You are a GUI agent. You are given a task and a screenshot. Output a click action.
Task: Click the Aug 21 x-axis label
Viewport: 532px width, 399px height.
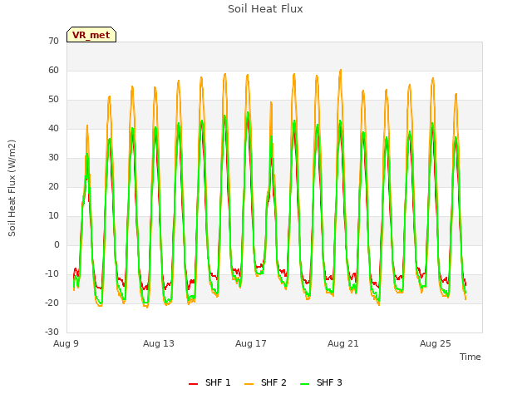point(343,343)
